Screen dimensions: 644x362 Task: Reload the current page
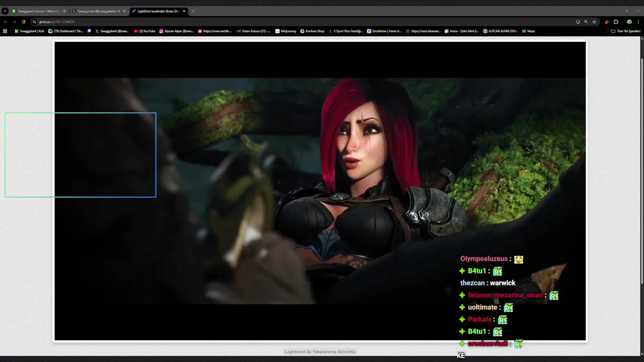pos(23,22)
